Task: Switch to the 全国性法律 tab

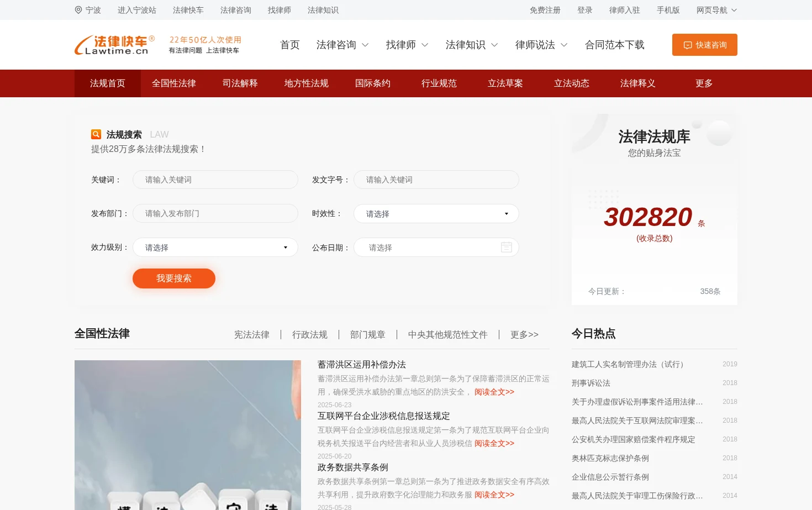Action: point(174,83)
